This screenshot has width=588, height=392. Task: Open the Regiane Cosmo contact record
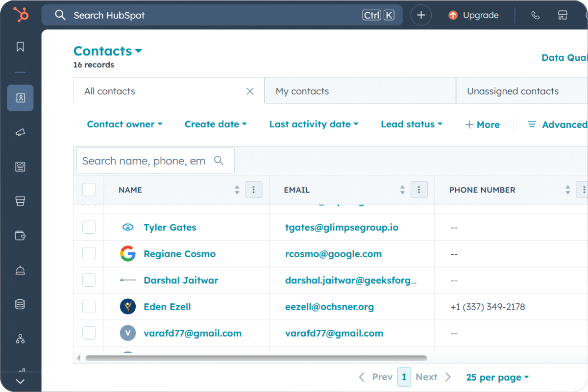click(179, 254)
